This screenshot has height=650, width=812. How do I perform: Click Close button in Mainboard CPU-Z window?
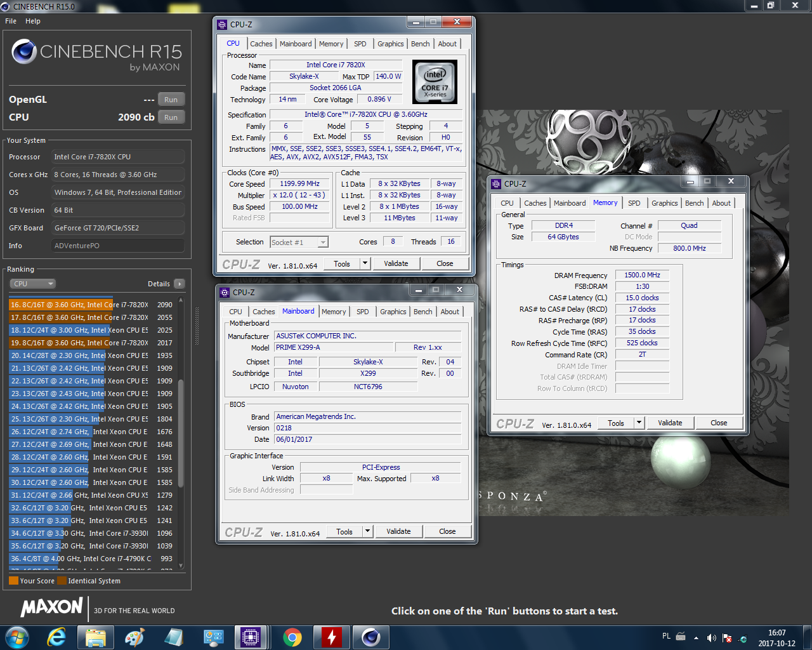coord(447,531)
